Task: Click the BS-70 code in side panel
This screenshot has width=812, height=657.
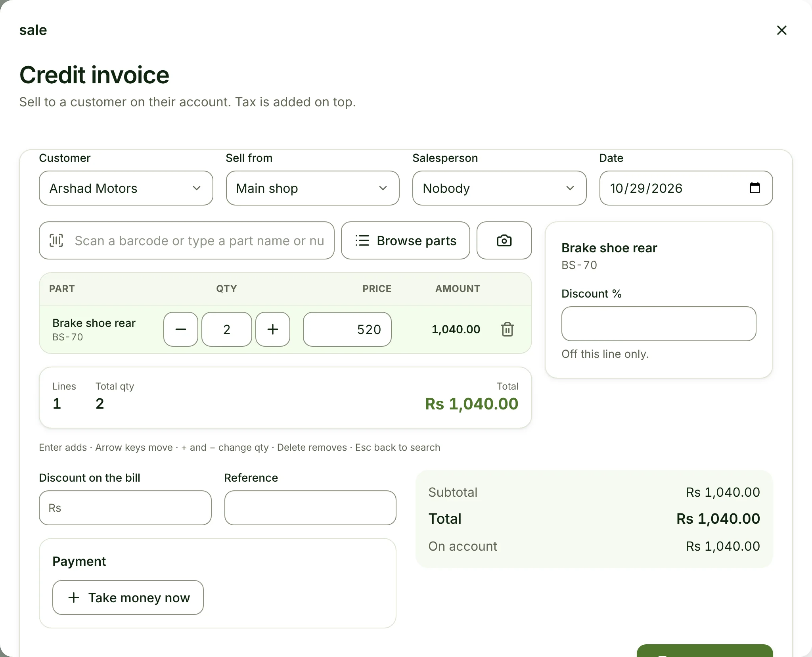Action: pyautogui.click(x=579, y=265)
